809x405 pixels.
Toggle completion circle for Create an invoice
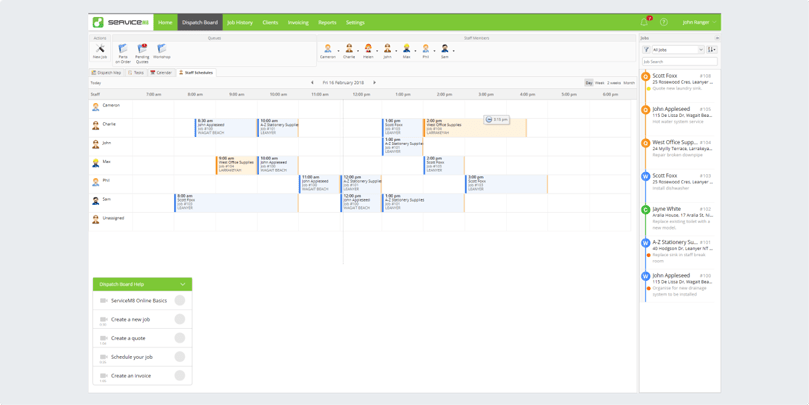(x=180, y=376)
